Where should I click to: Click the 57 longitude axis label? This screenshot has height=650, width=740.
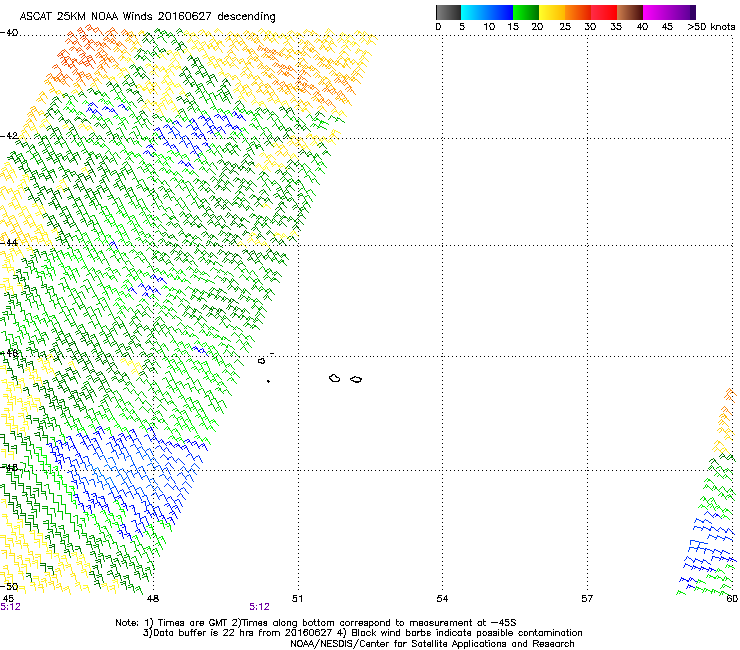point(587,599)
